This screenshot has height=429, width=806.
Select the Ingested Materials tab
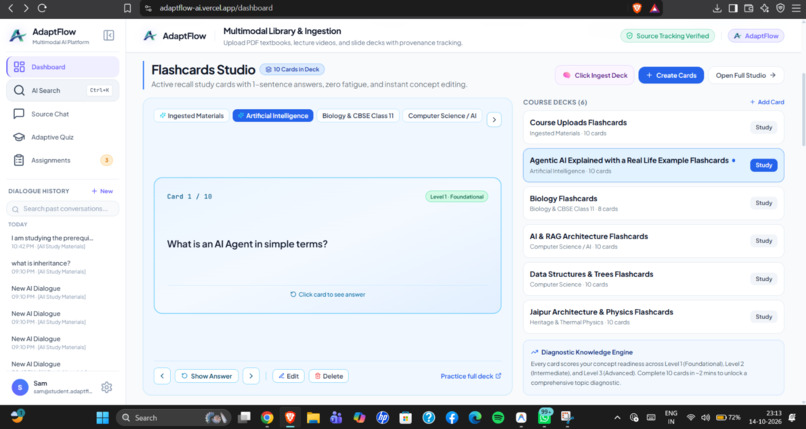(191, 116)
